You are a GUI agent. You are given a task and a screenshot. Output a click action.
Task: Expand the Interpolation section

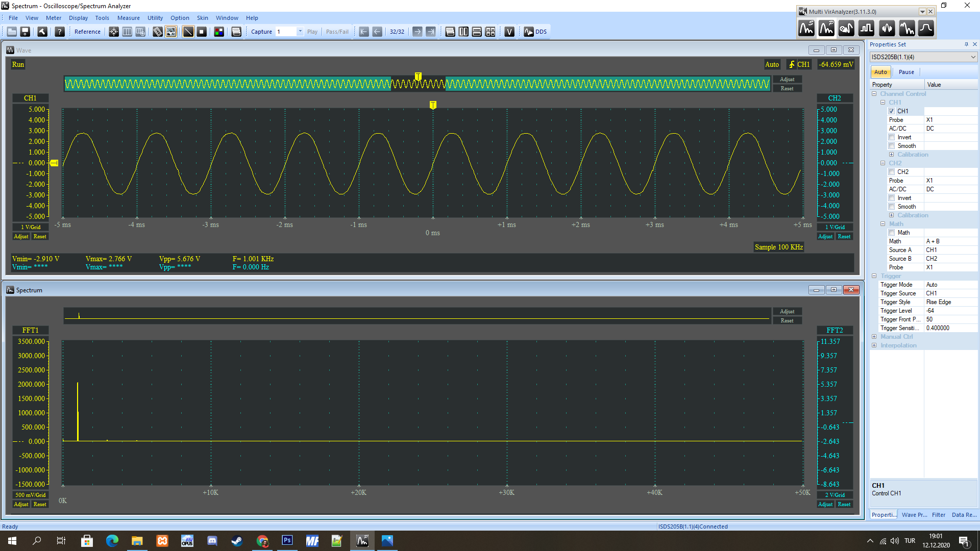click(x=874, y=345)
